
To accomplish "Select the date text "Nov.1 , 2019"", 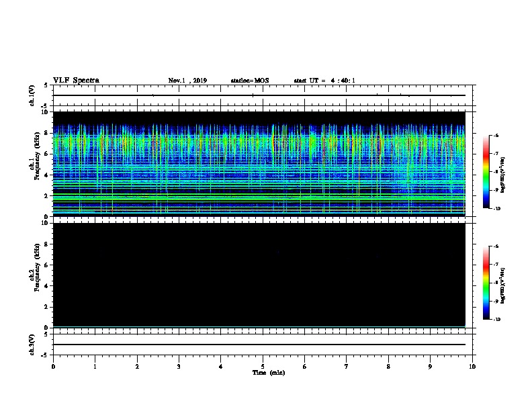I will tap(187, 81).
